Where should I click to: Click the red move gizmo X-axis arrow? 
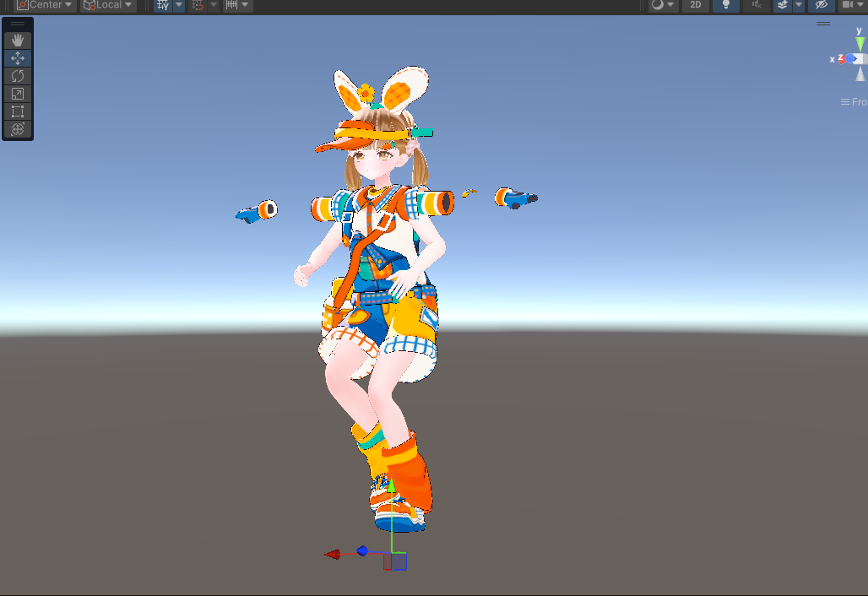click(x=333, y=555)
